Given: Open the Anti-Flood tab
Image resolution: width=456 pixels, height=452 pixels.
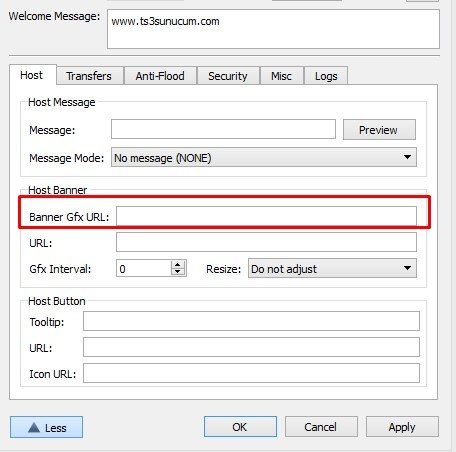Looking at the screenshot, I should pos(160,76).
